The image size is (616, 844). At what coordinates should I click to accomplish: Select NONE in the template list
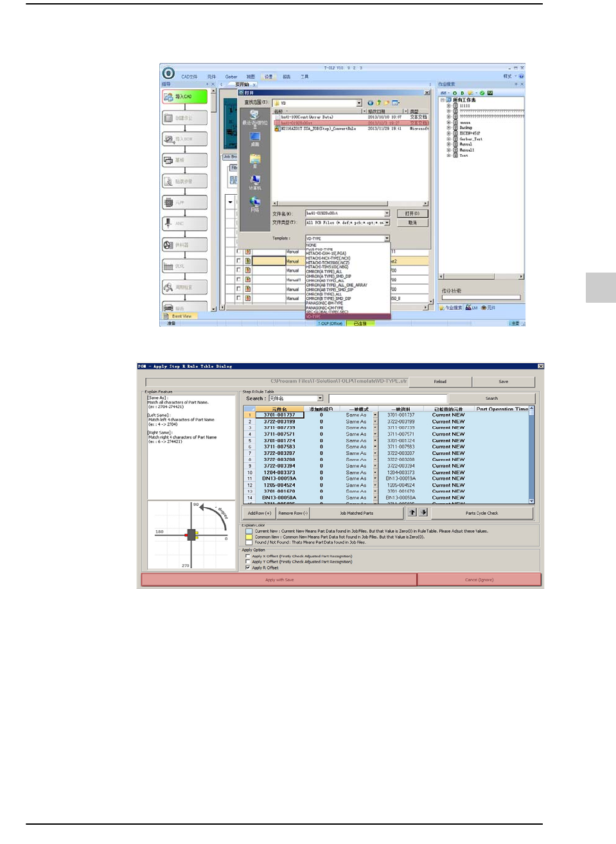coord(348,245)
